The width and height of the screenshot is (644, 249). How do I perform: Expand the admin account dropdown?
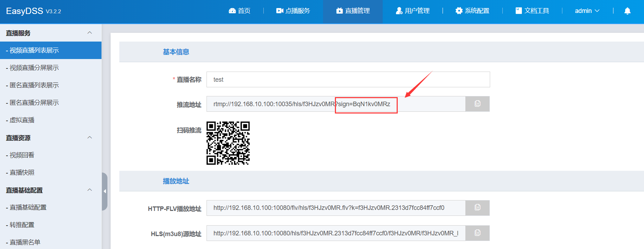click(587, 11)
